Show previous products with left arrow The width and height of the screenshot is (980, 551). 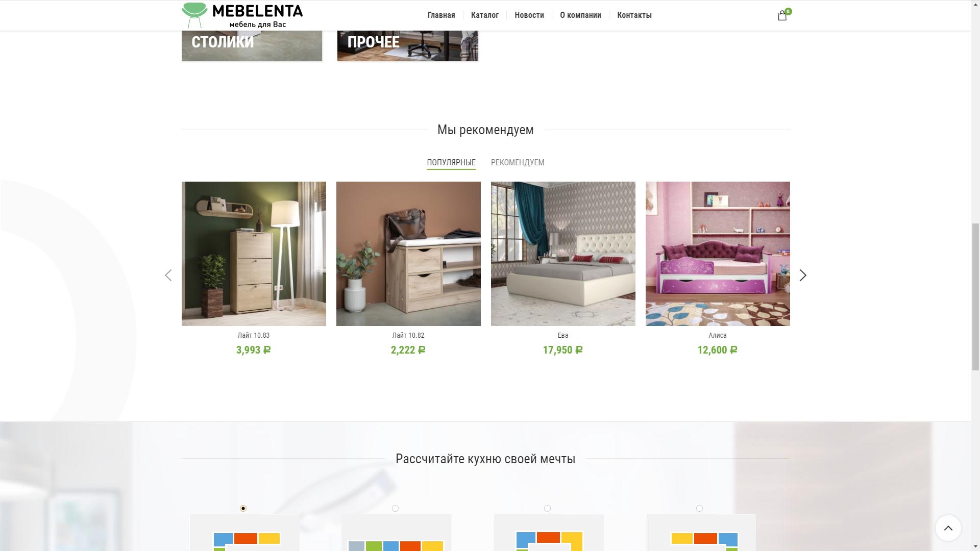168,275
